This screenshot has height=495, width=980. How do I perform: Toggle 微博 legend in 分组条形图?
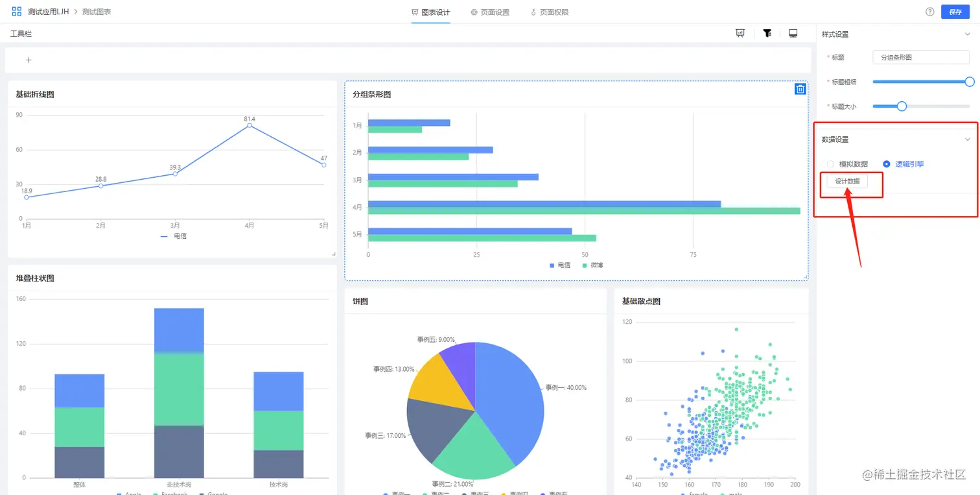(x=592, y=265)
